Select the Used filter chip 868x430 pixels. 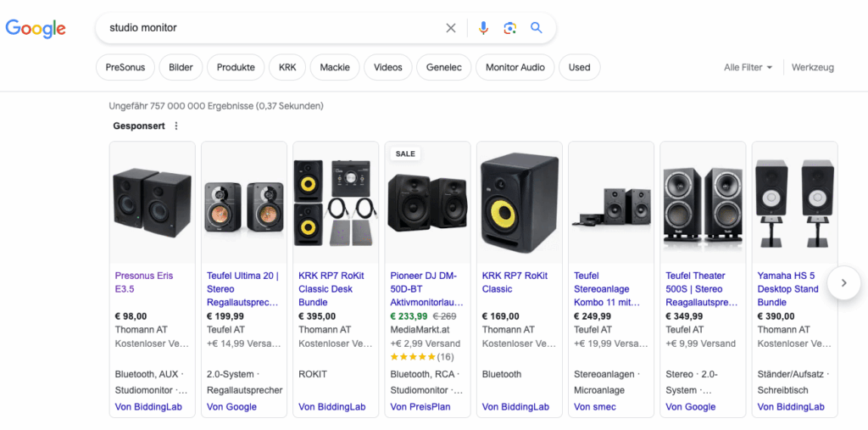click(x=580, y=68)
